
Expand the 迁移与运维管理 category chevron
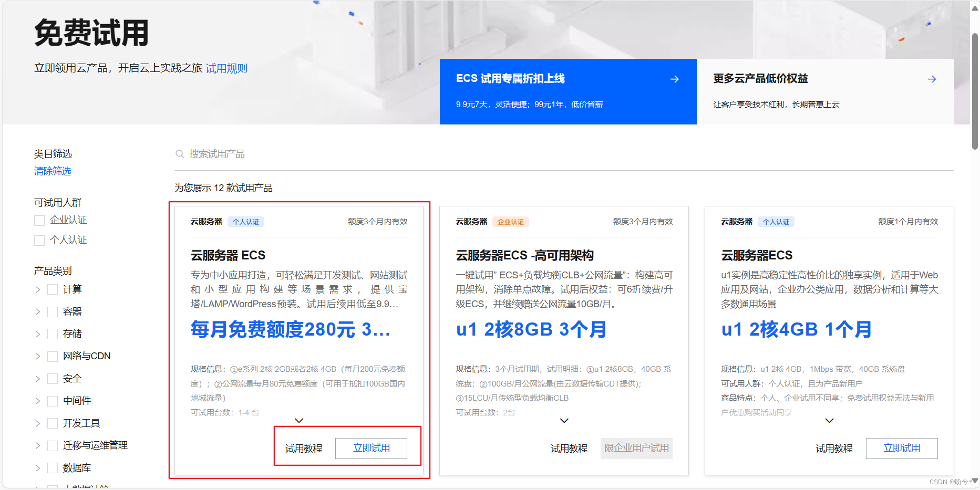pos(37,446)
